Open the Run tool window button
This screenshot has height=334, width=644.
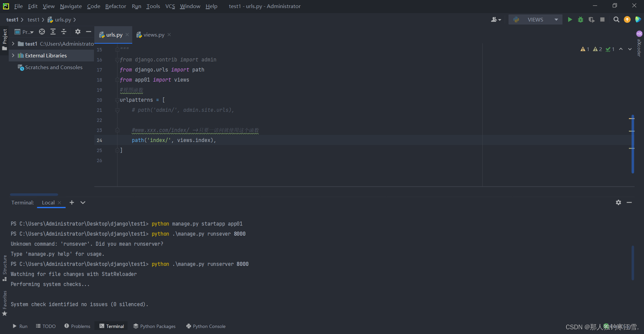[x=20, y=326]
